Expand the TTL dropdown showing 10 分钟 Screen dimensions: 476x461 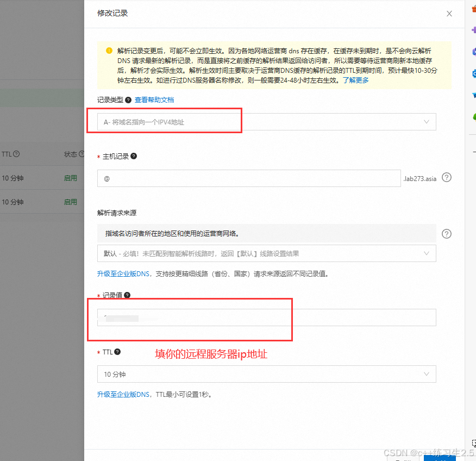click(x=267, y=374)
